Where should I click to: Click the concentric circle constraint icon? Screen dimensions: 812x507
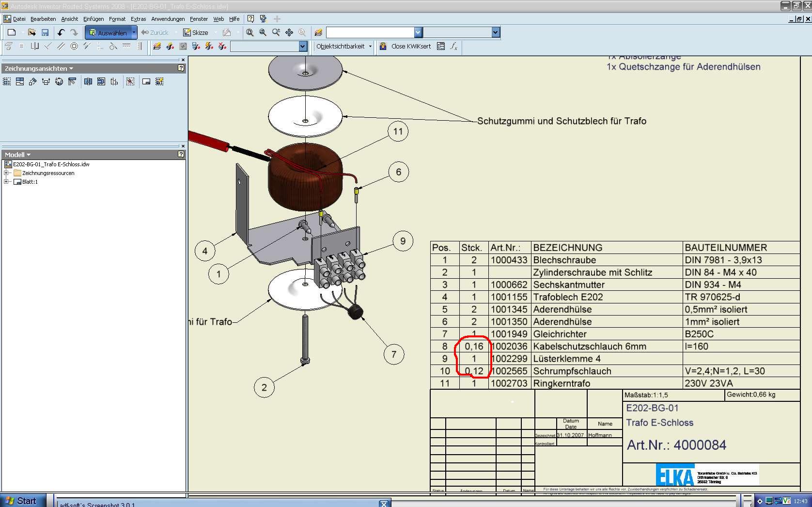tap(74, 47)
